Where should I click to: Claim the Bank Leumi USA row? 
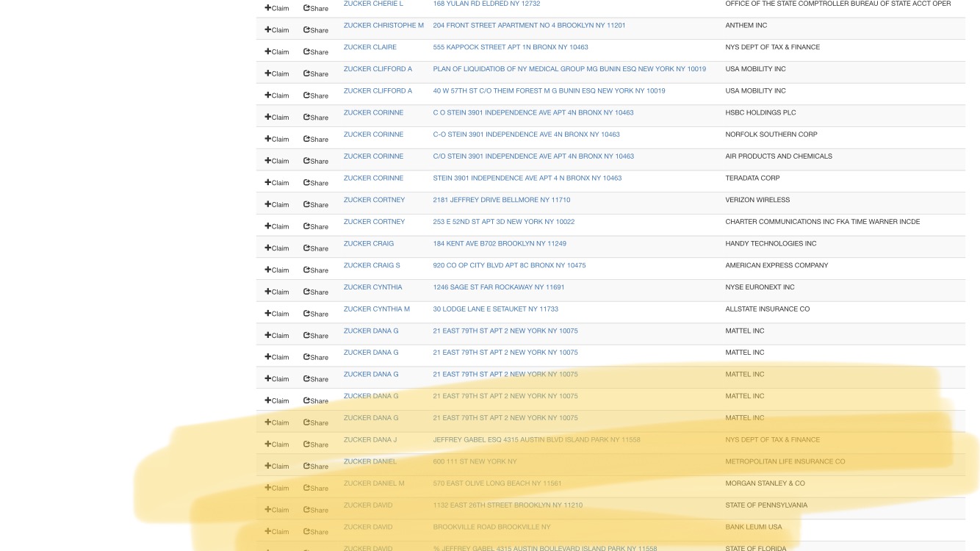pos(277,532)
